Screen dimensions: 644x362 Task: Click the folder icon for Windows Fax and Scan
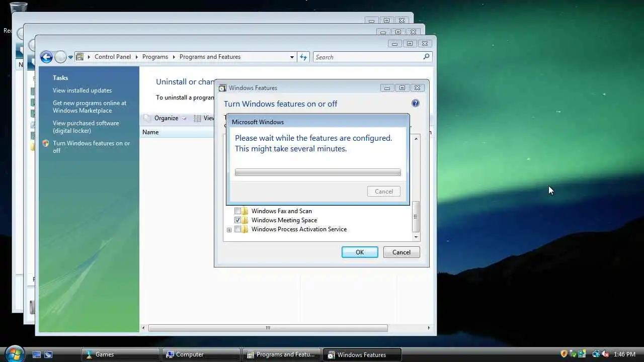[245, 211]
